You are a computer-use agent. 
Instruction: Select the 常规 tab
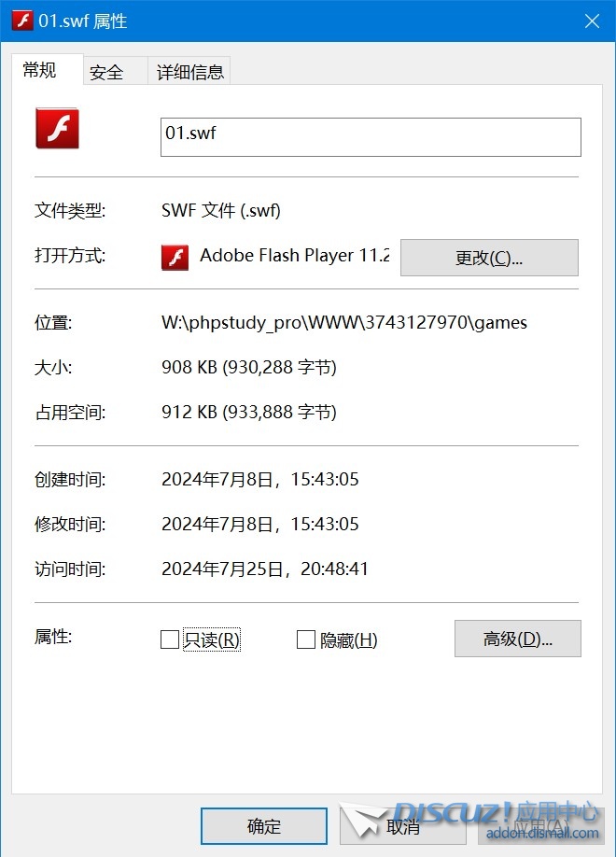(40, 70)
